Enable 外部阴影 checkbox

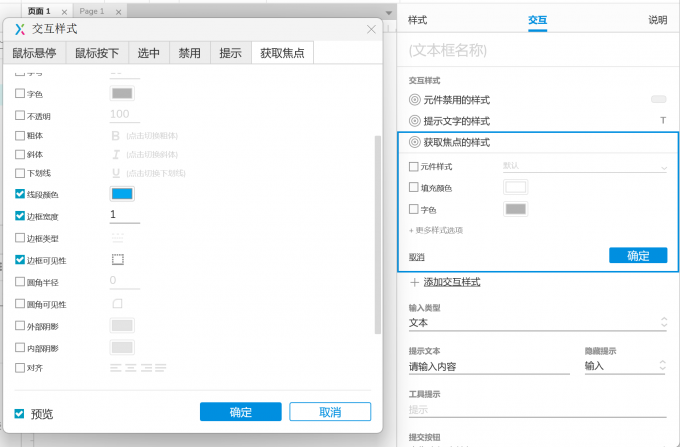[x=20, y=325]
